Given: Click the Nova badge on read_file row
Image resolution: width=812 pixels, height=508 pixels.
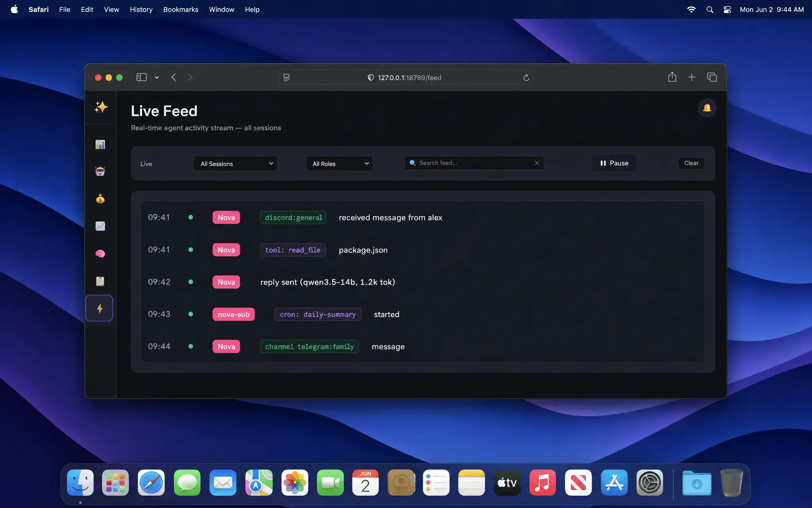Looking at the screenshot, I should (x=226, y=250).
